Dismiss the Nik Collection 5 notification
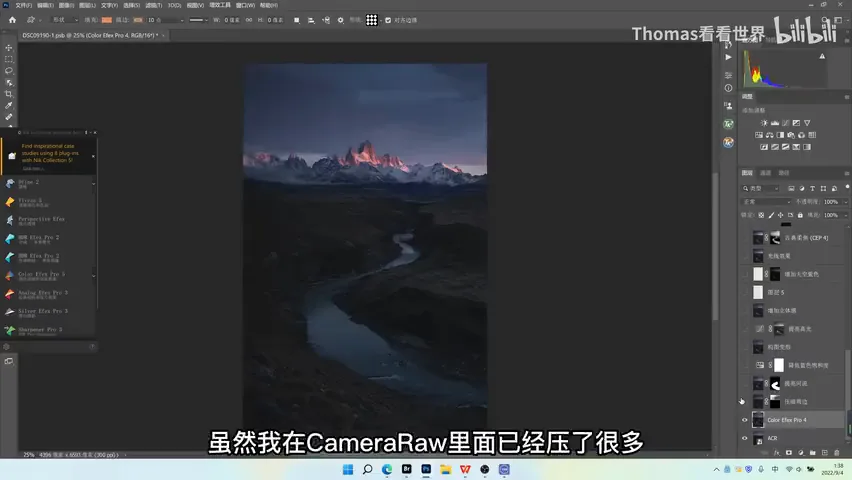This screenshot has width=852, height=480. click(93, 157)
